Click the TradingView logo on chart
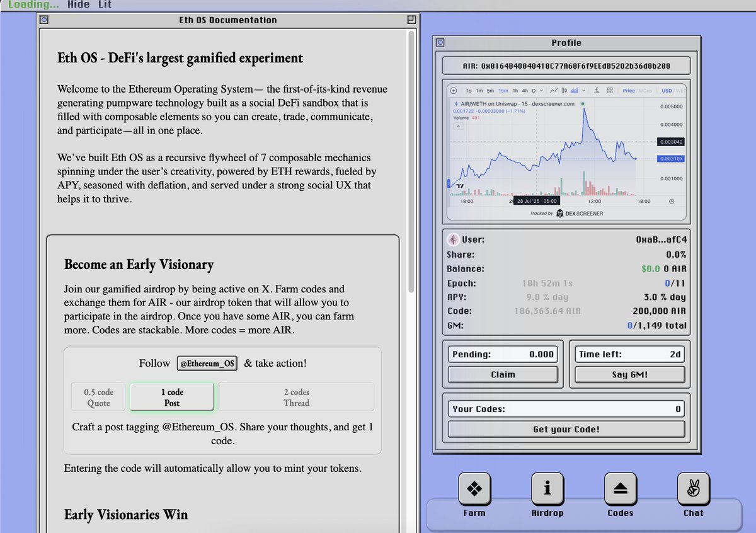The width and height of the screenshot is (756, 533). (x=461, y=186)
